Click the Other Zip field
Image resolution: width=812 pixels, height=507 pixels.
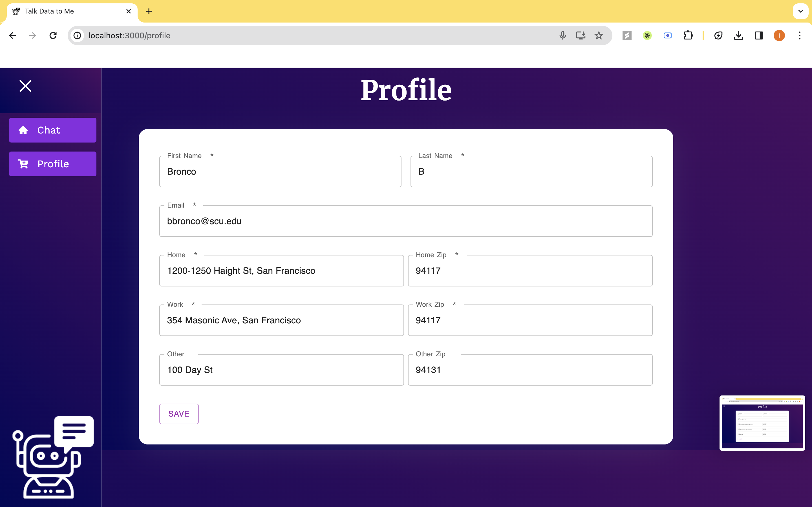pyautogui.click(x=530, y=370)
